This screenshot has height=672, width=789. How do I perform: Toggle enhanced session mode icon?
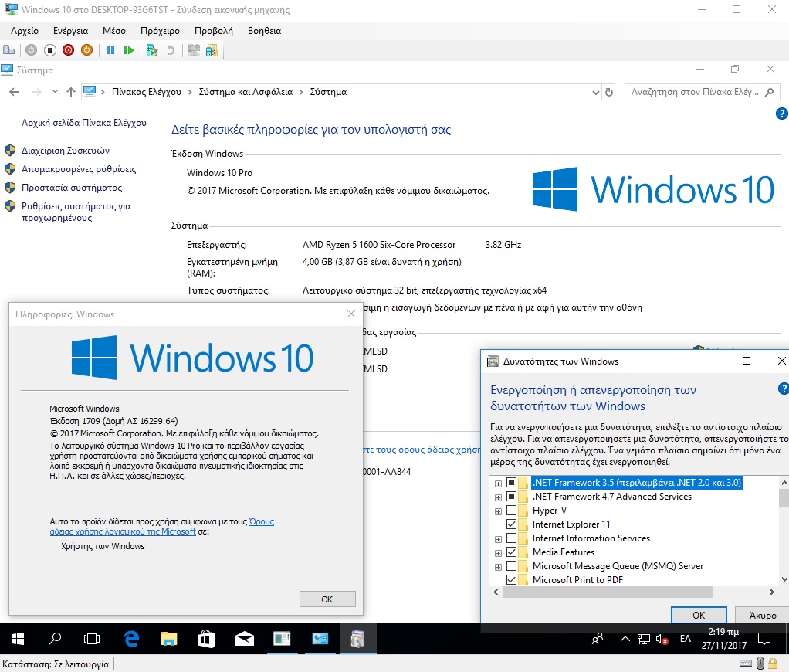pos(194,50)
